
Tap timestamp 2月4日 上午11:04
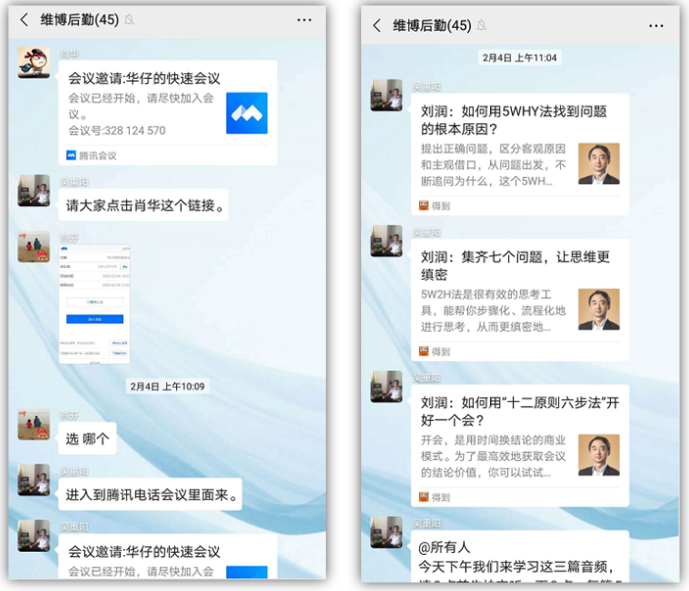(x=519, y=58)
